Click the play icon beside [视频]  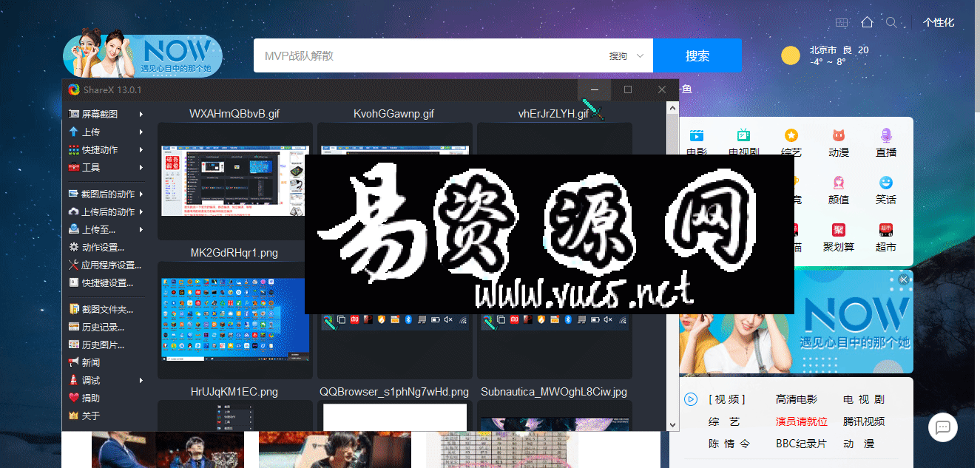click(x=691, y=399)
